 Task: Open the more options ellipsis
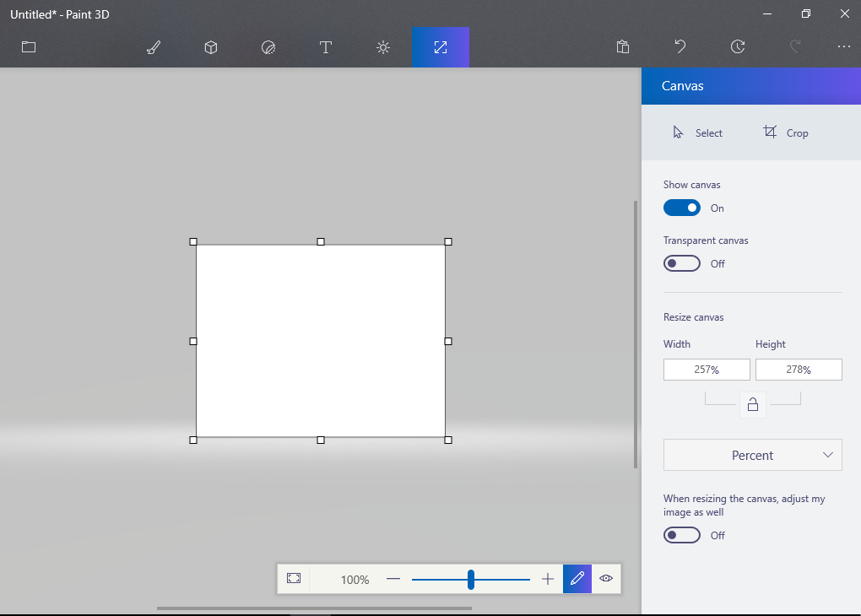point(844,46)
